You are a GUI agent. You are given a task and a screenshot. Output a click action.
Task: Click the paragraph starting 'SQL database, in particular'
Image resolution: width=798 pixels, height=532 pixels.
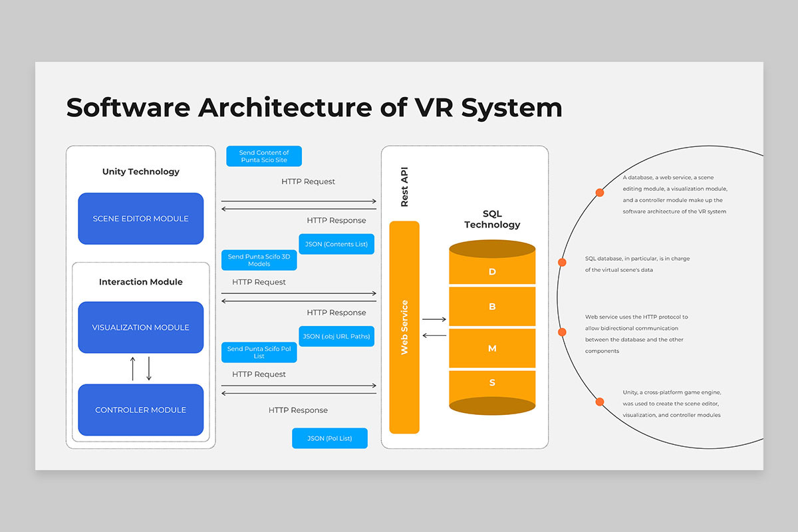tap(638, 264)
